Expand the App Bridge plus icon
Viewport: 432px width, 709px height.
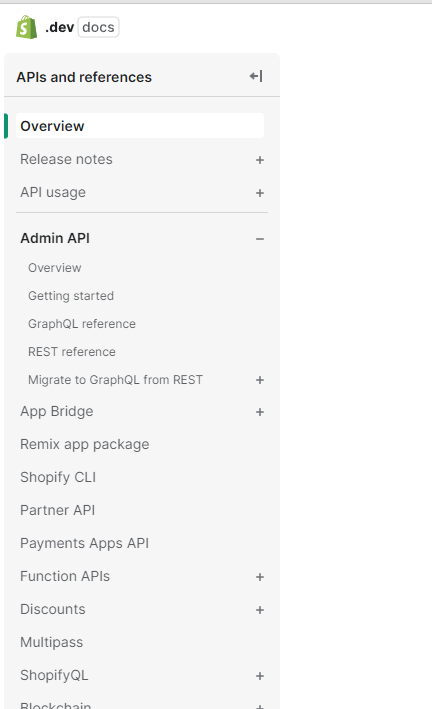click(260, 412)
